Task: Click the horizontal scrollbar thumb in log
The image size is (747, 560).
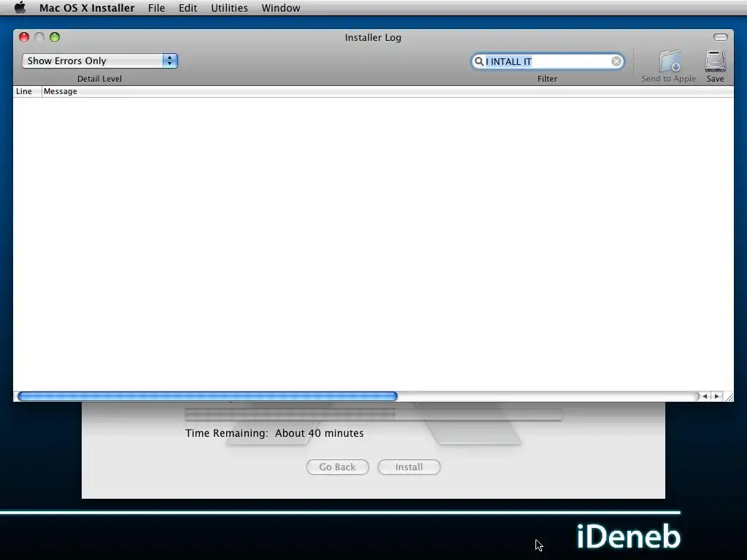Action: click(207, 396)
